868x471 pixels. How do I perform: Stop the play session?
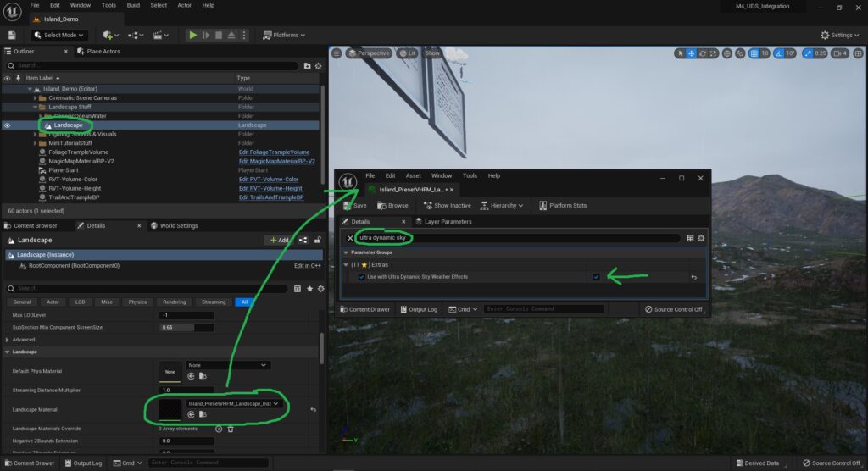click(219, 35)
